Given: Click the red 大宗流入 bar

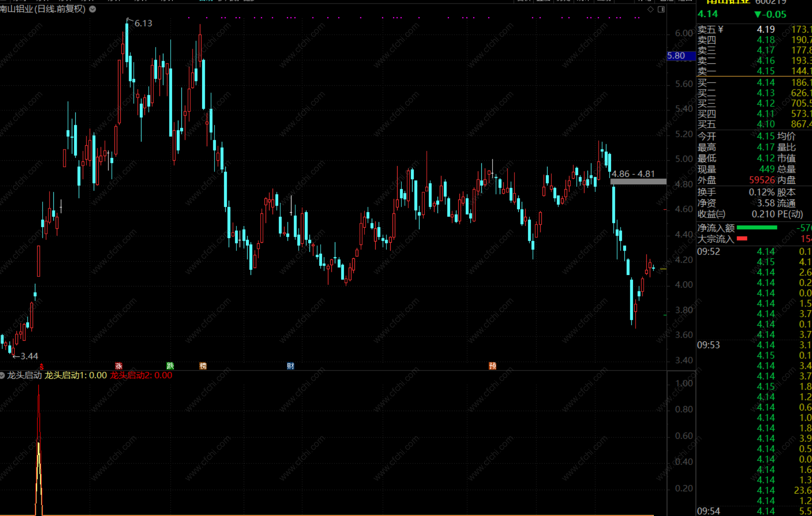Looking at the screenshot, I should 742,239.
